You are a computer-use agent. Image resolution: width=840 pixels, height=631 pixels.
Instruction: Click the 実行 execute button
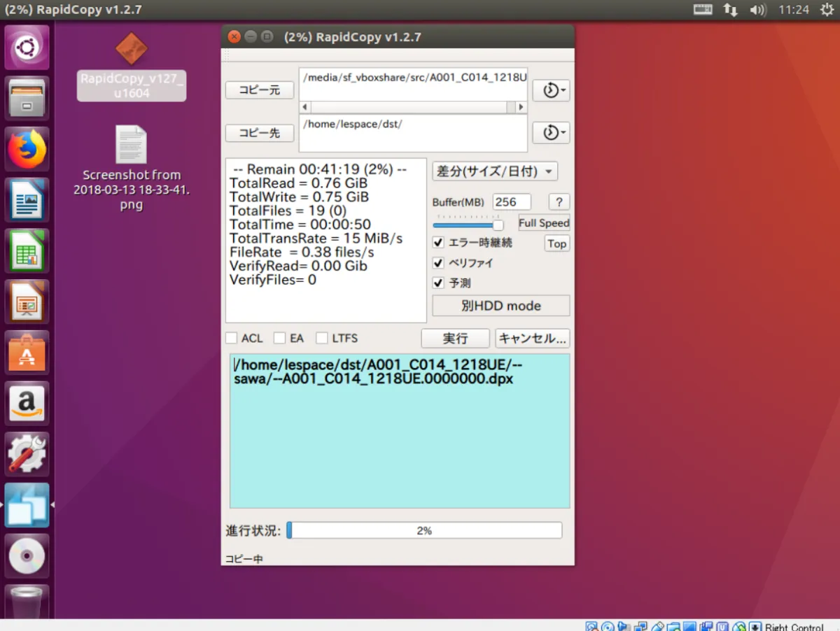[x=455, y=339]
